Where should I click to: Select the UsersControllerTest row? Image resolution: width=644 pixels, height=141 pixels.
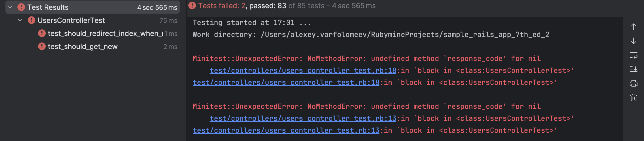click(71, 20)
